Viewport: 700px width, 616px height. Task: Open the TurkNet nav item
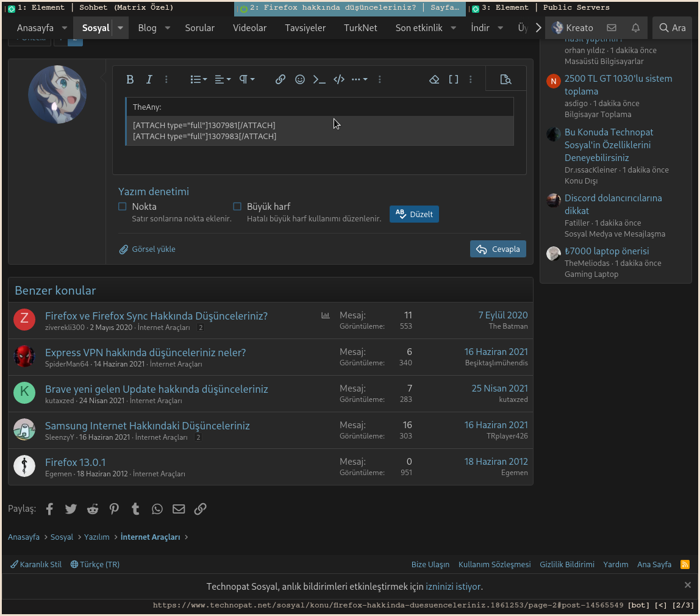[360, 27]
